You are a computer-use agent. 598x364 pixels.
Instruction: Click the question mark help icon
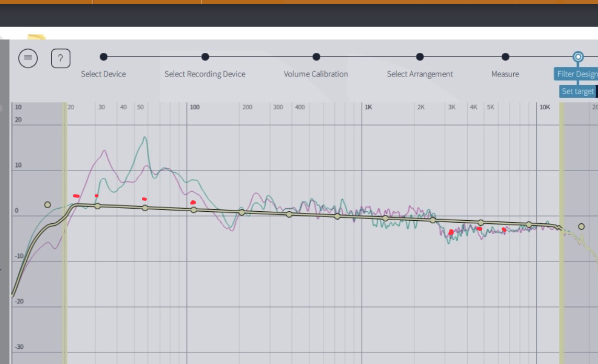pyautogui.click(x=61, y=58)
